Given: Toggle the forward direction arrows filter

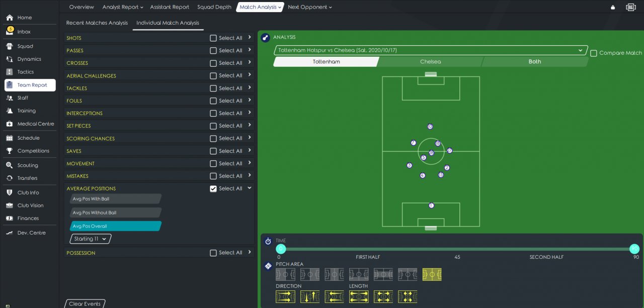Looking at the screenshot, I should [285, 296].
